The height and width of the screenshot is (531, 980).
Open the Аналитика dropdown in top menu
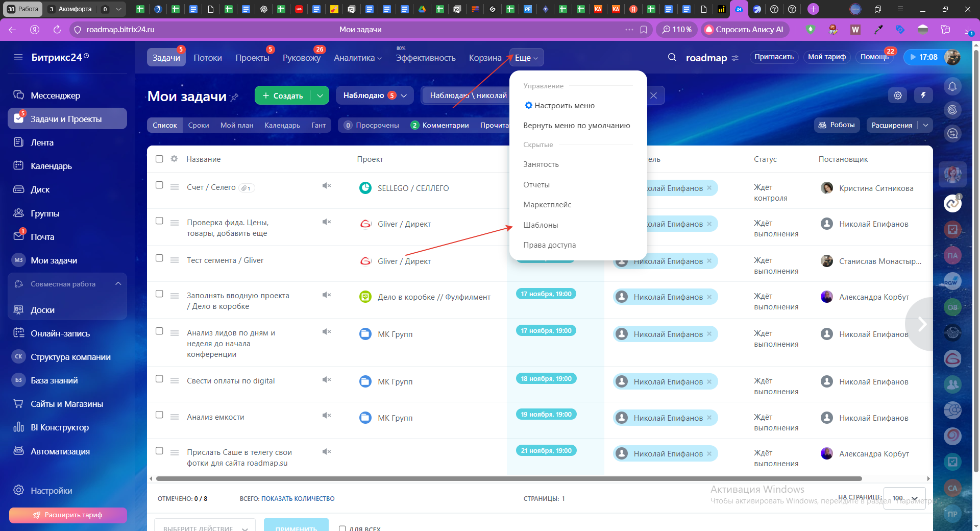pyautogui.click(x=358, y=58)
